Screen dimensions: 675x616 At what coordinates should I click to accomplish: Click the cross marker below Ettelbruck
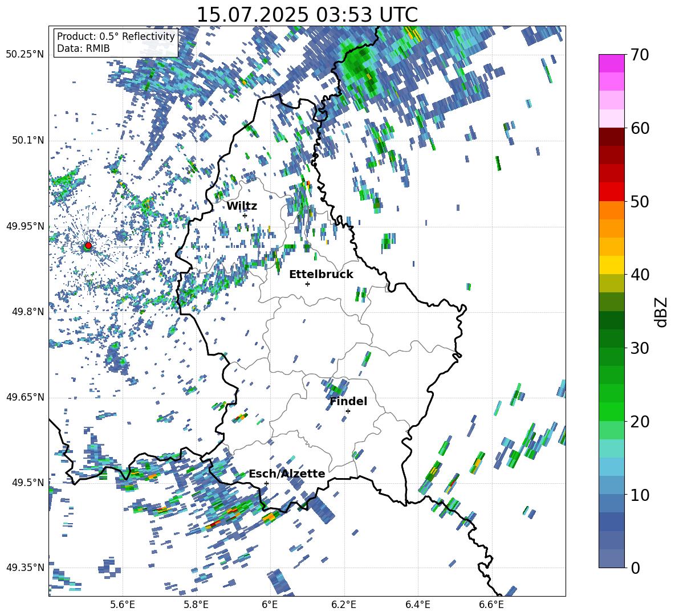click(307, 284)
